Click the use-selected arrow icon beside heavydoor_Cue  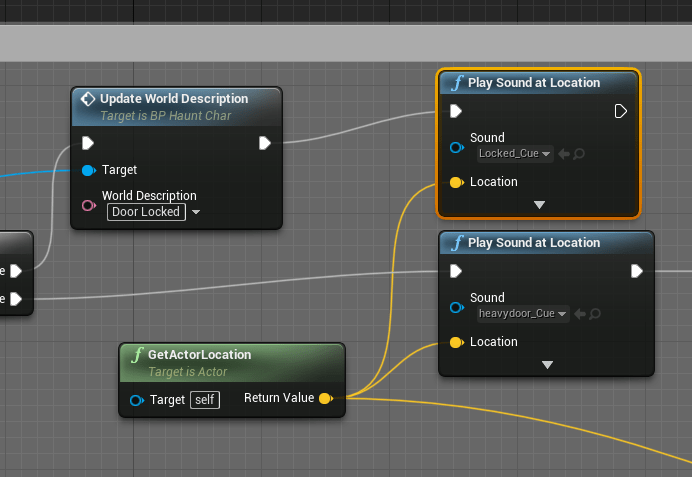coord(580,314)
